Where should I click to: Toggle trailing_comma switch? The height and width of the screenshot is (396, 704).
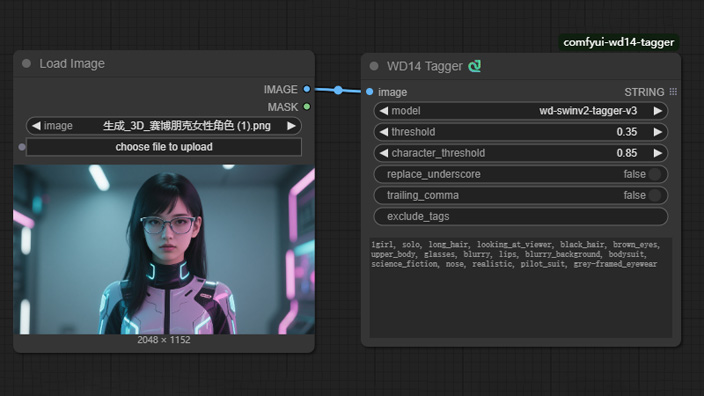click(655, 195)
